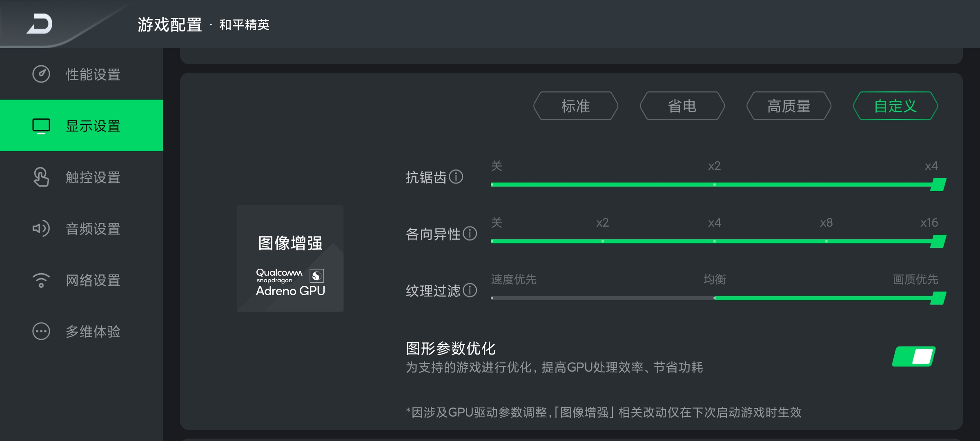Open the anti-aliasing (抗锯齿) info icon

tap(456, 177)
